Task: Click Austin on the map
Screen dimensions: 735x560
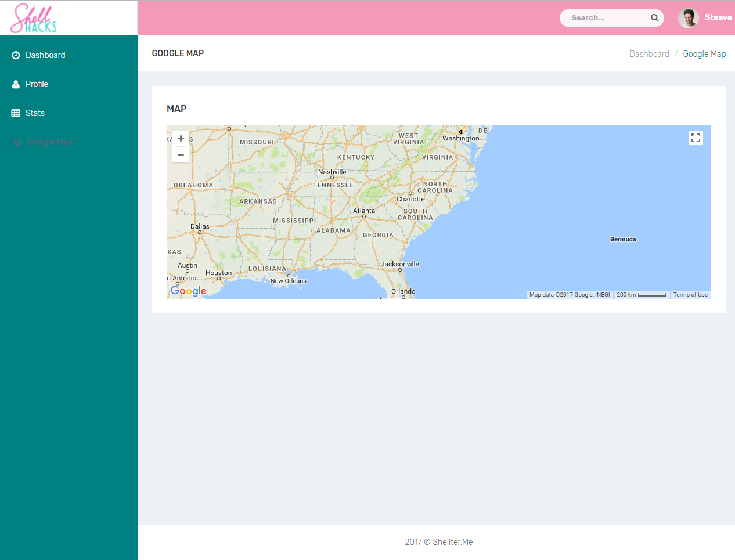Action: coord(188,265)
